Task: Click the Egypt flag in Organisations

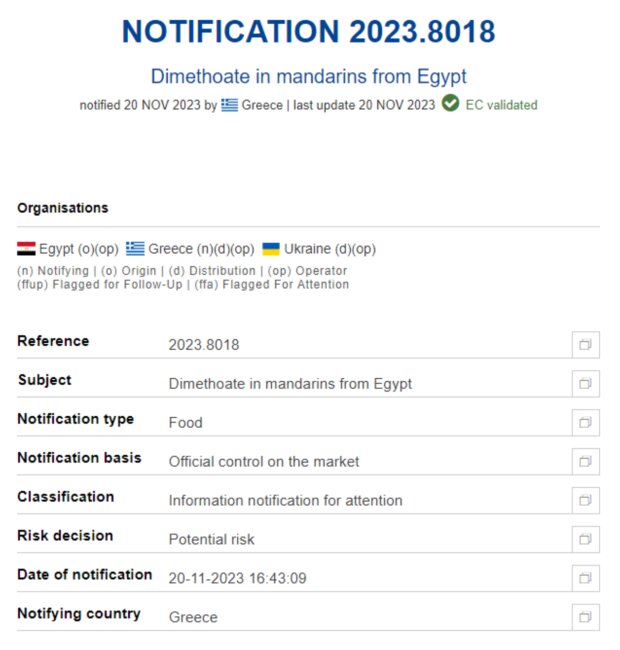Action: click(26, 249)
